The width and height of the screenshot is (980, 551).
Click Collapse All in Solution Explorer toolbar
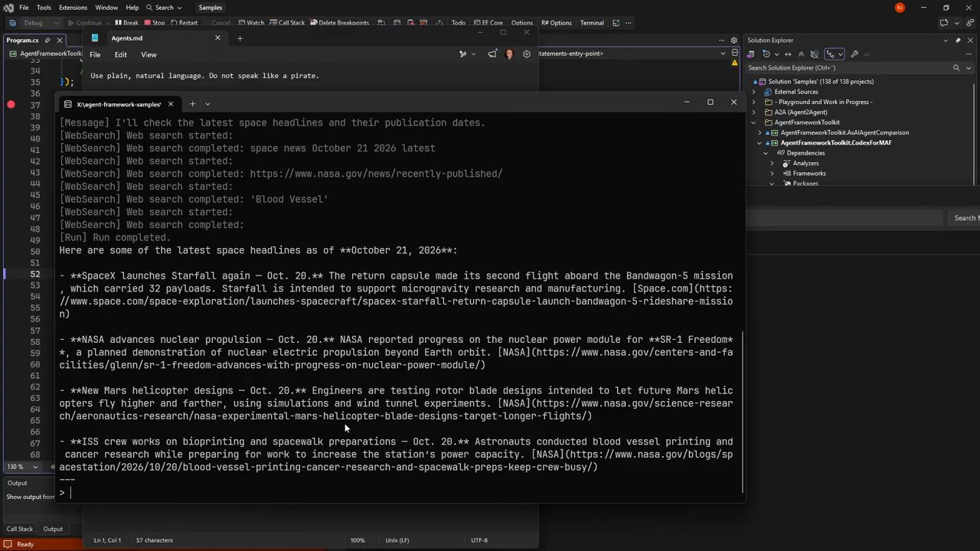point(801,54)
